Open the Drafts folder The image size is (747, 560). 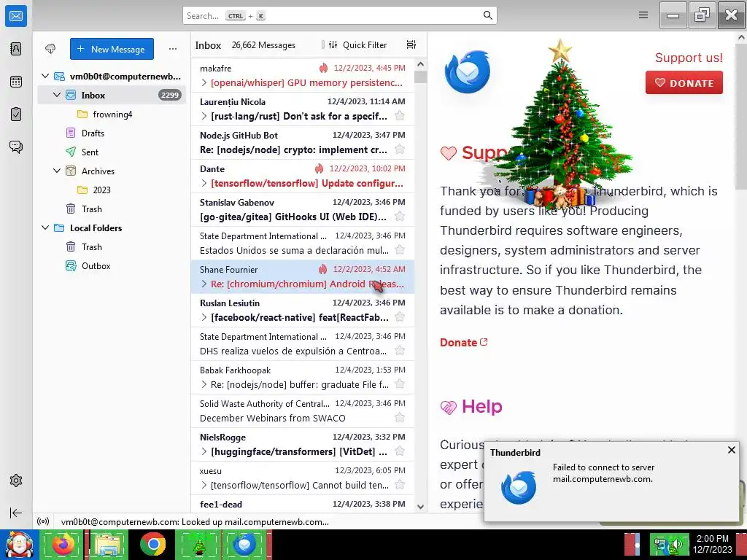click(93, 133)
